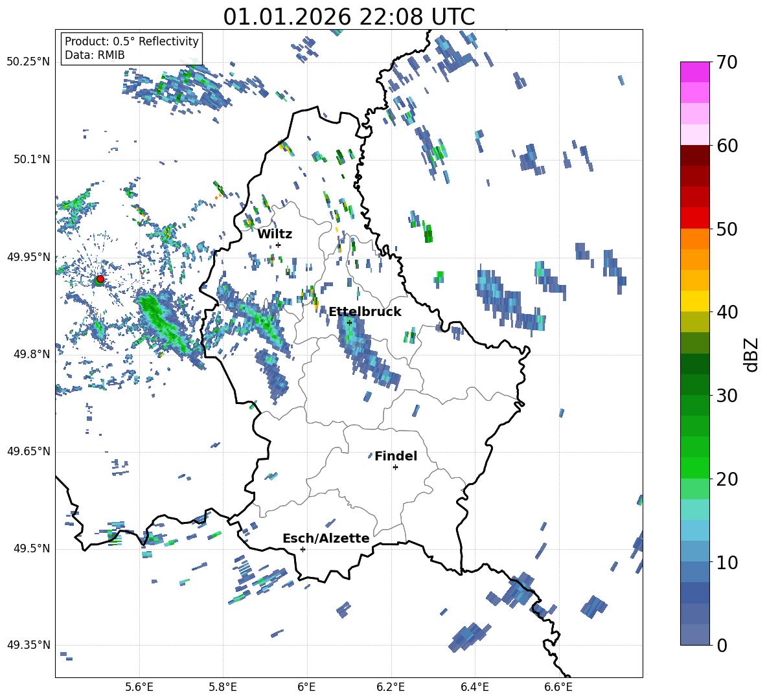Click the Findel city label
Screen dimensions: 767x700
click(x=396, y=456)
